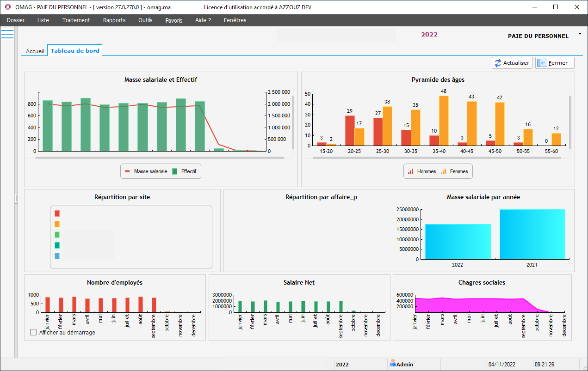Viewport: 588px width, 371px height.
Task: Click the left panel splitter grip handle
Action: pyautogui.click(x=16, y=198)
